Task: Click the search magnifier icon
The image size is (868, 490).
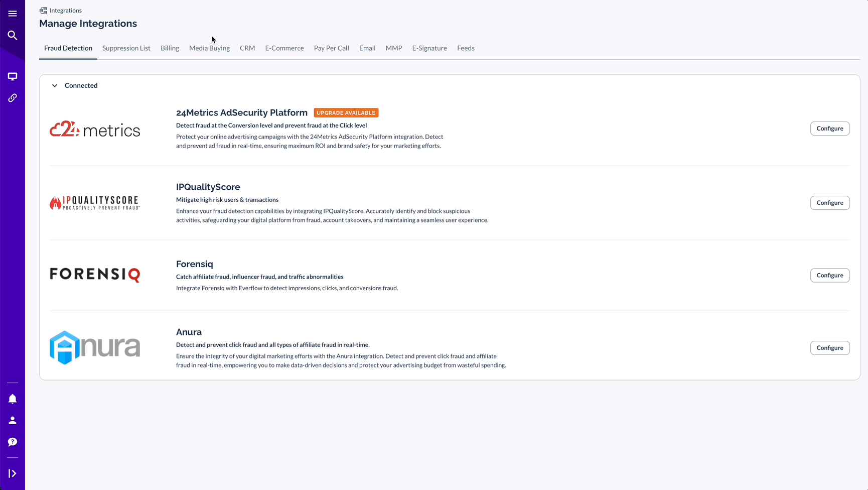Action: pos(13,35)
